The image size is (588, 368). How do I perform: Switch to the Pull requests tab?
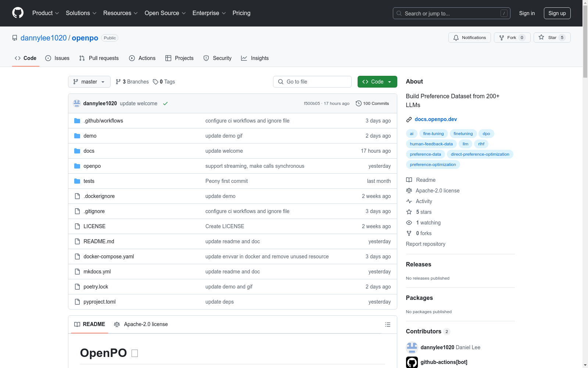click(x=99, y=58)
